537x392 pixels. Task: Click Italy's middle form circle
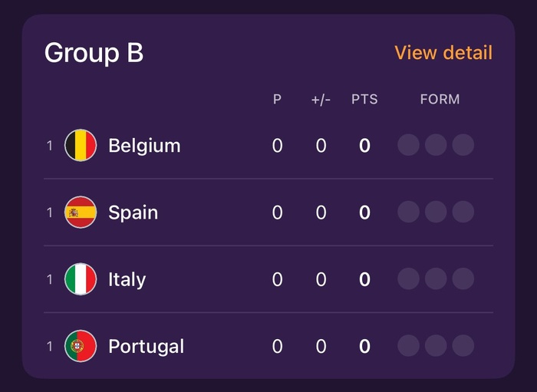pyautogui.click(x=436, y=279)
